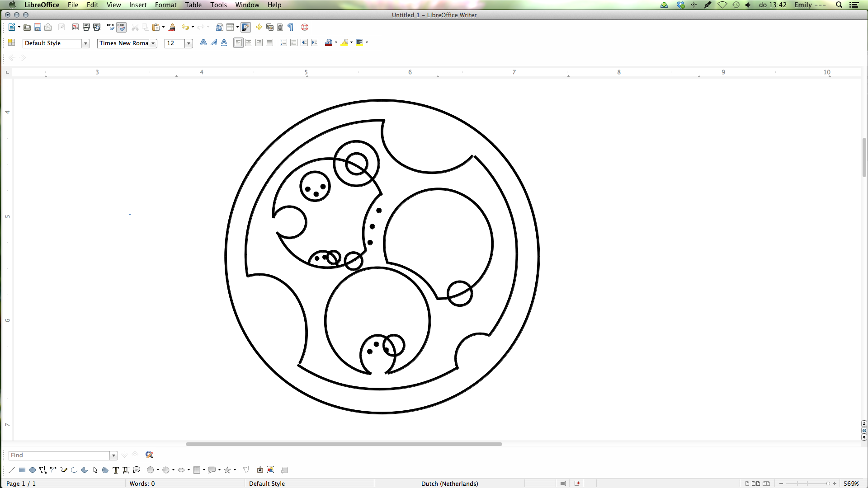
Task: Expand the Paste options dropdown arrow
Action: 163,28
